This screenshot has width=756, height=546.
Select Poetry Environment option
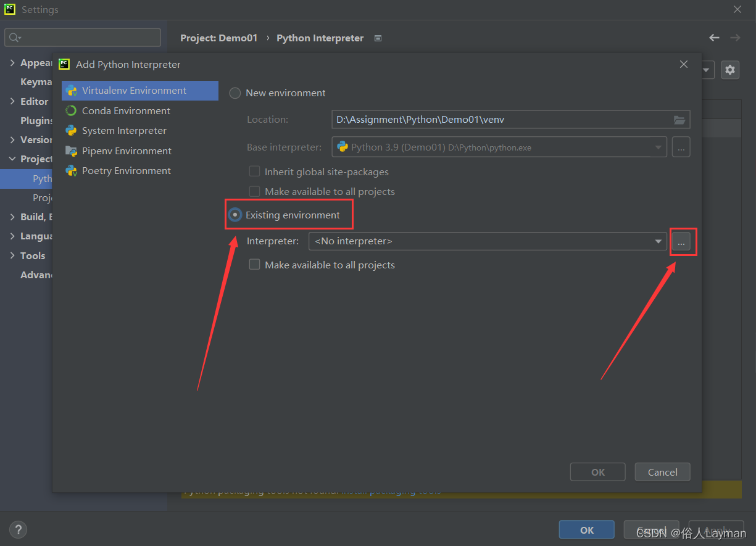(x=127, y=171)
